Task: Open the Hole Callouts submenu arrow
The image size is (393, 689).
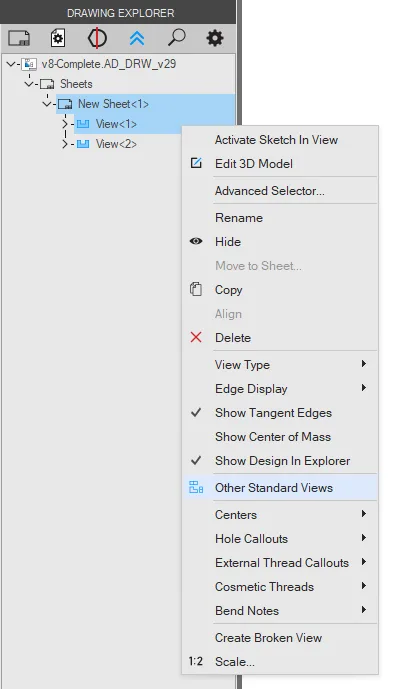Action: pos(364,538)
